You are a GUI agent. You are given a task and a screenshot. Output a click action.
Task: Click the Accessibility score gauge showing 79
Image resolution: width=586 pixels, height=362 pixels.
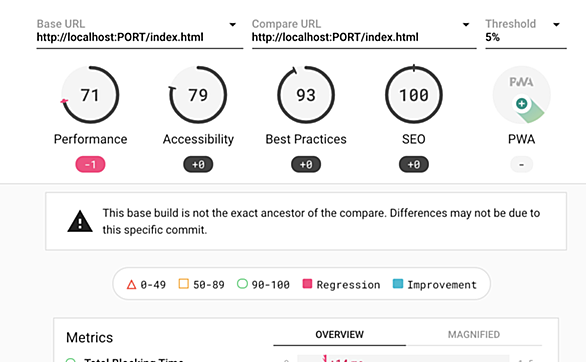(198, 95)
